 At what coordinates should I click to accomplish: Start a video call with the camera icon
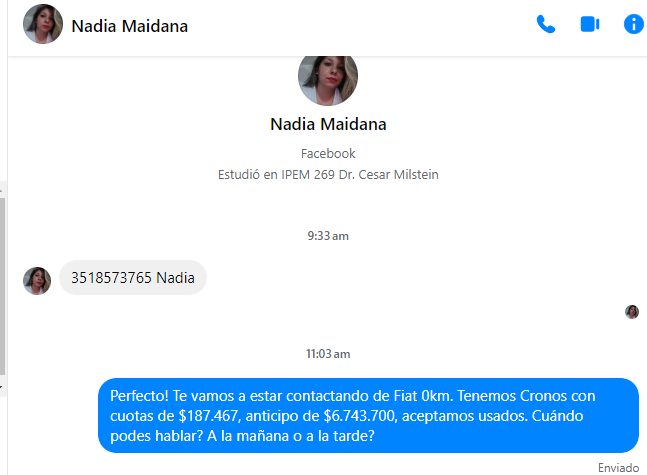590,24
